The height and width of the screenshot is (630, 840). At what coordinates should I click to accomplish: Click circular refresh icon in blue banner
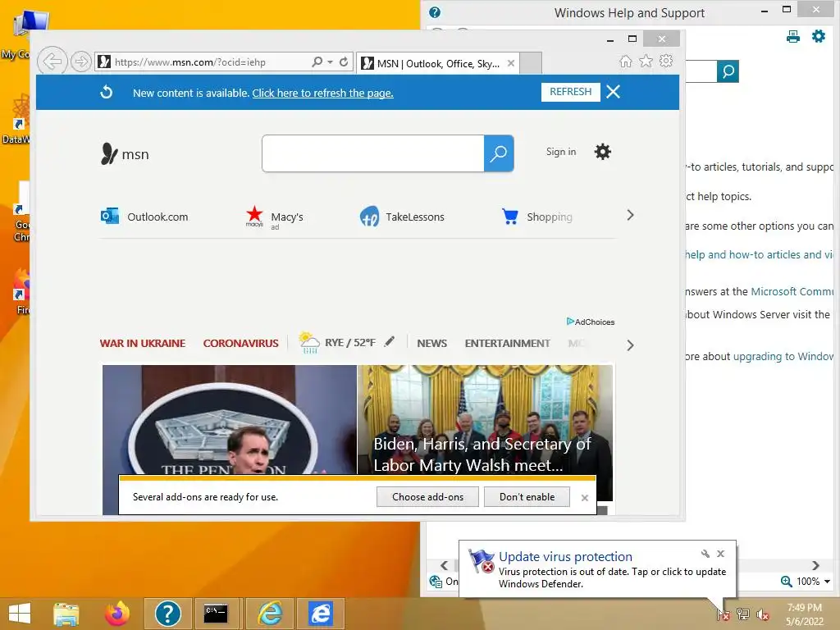tap(107, 92)
